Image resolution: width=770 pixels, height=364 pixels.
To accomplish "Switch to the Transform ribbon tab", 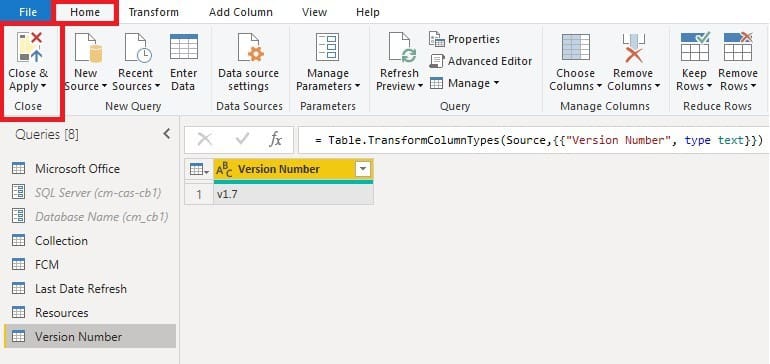I will tap(154, 12).
